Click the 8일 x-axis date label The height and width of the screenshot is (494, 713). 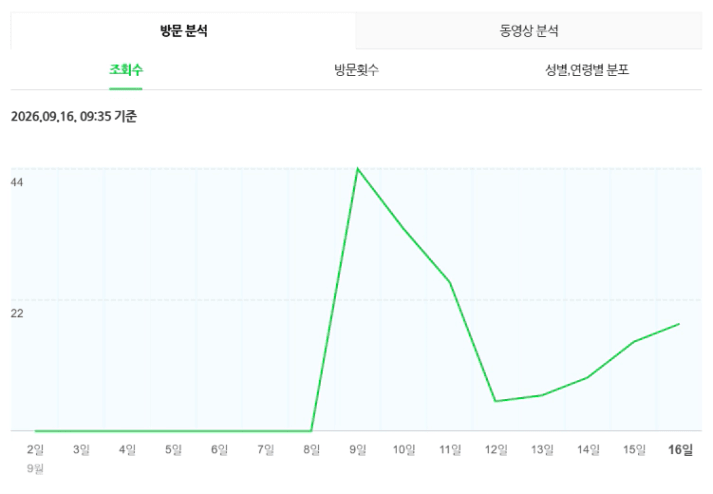coord(311,450)
